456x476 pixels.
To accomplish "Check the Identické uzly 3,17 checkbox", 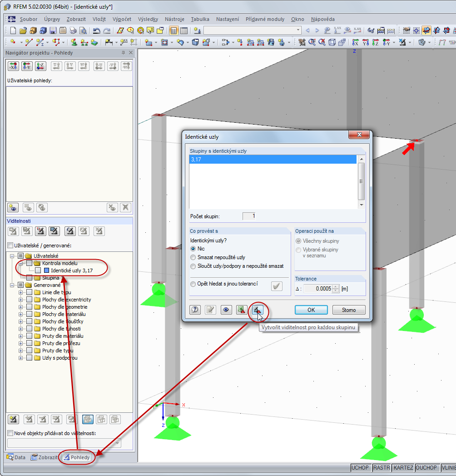I will point(38,271).
